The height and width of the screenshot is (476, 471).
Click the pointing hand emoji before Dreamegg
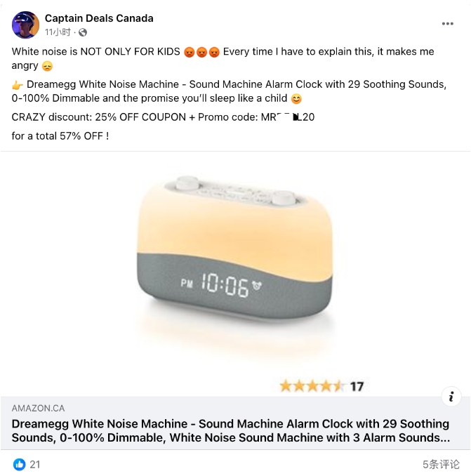click(18, 85)
